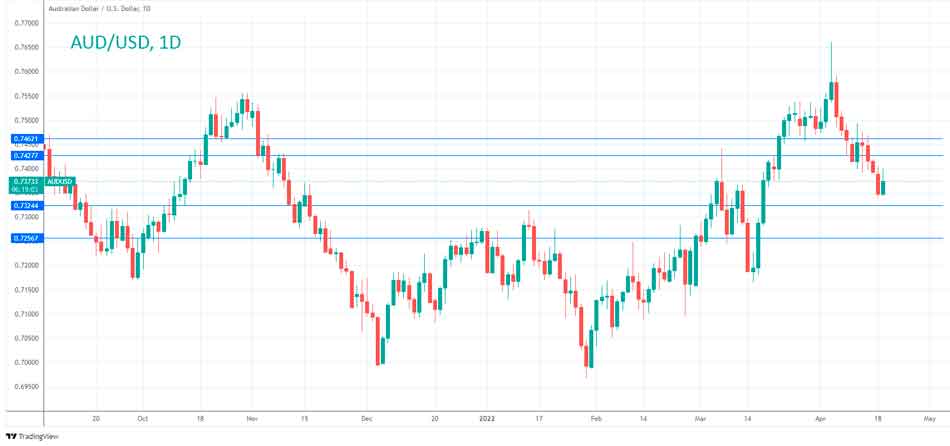Click the TradingView text link at bottom
950x446 pixels.
(38, 437)
